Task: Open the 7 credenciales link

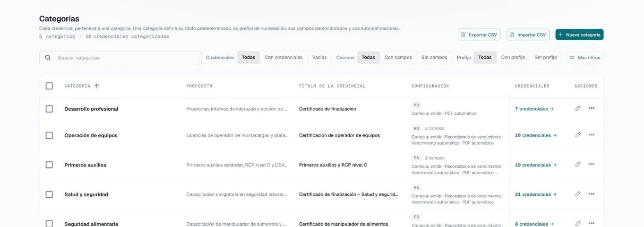Action: (534, 109)
